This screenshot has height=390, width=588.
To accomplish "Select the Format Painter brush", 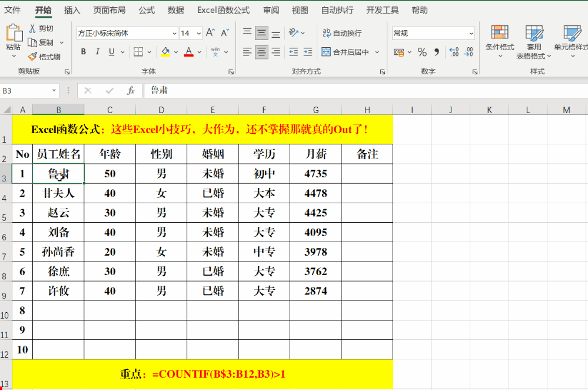I will (x=32, y=57).
